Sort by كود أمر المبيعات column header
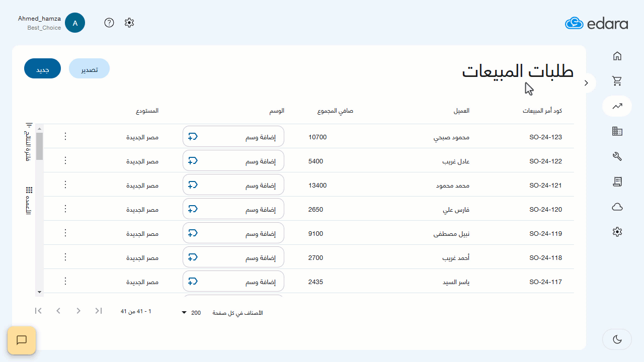The image size is (644, 362). pos(542,111)
